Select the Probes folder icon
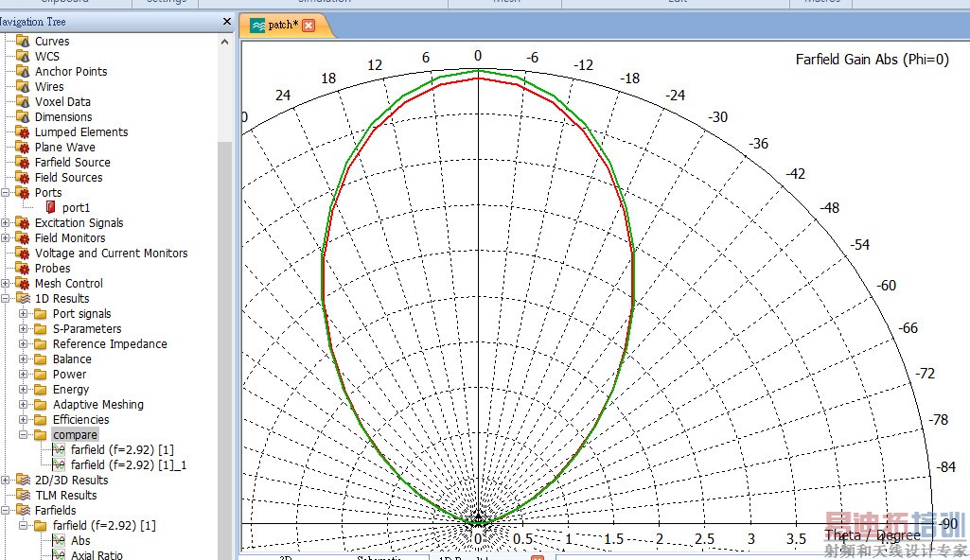 click(x=23, y=269)
